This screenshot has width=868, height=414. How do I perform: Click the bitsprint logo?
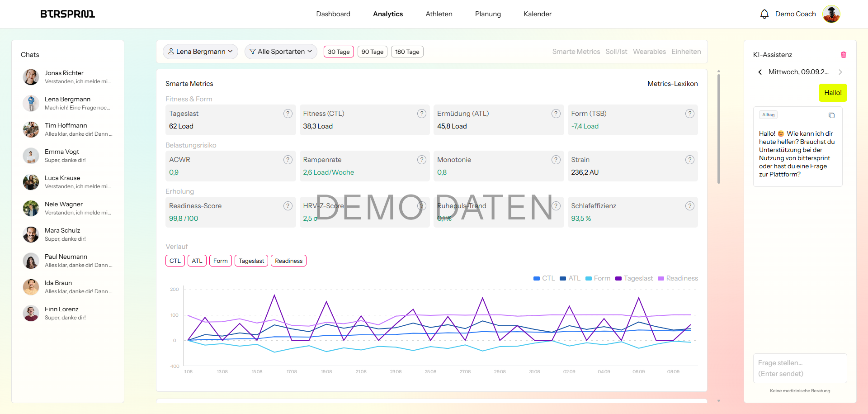68,14
